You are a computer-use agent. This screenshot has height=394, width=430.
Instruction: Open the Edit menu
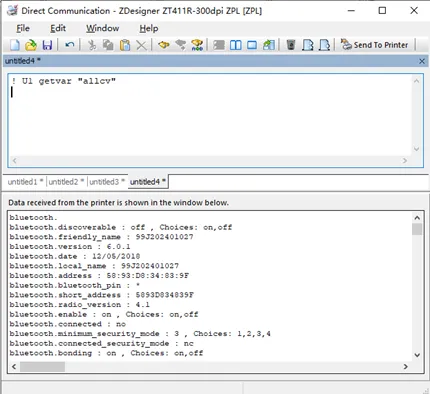tap(58, 28)
